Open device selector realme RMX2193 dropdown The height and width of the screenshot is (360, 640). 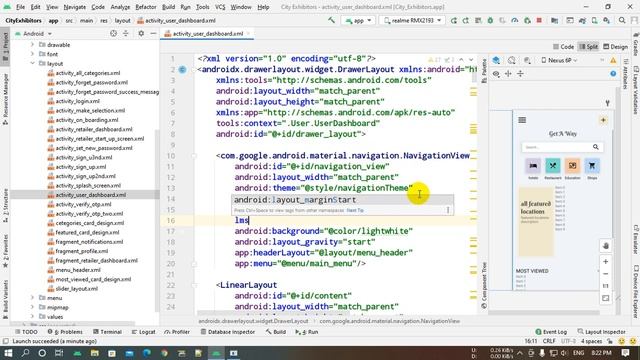[413, 20]
